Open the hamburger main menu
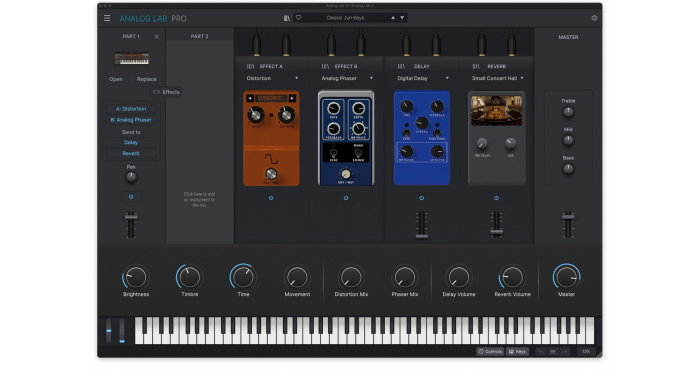 point(107,18)
